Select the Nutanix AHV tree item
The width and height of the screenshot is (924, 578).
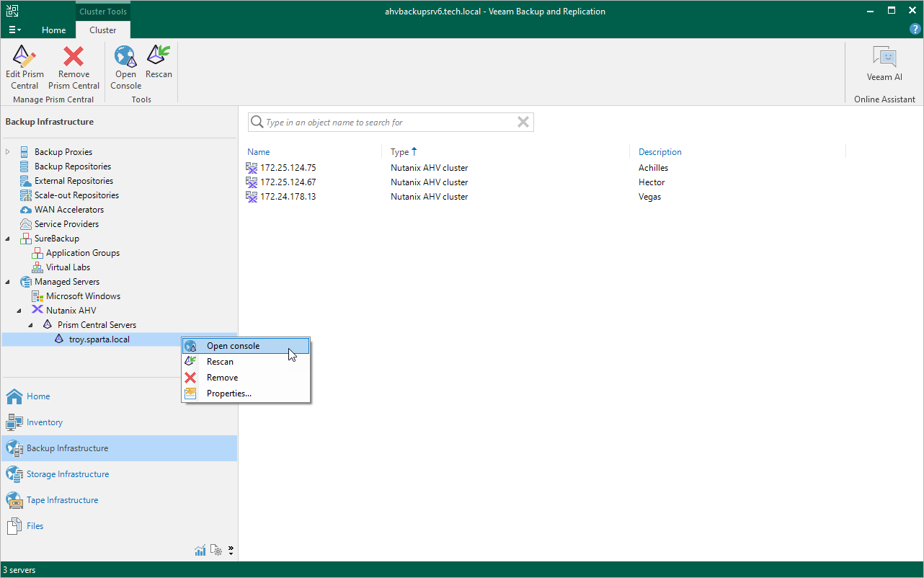(x=71, y=311)
